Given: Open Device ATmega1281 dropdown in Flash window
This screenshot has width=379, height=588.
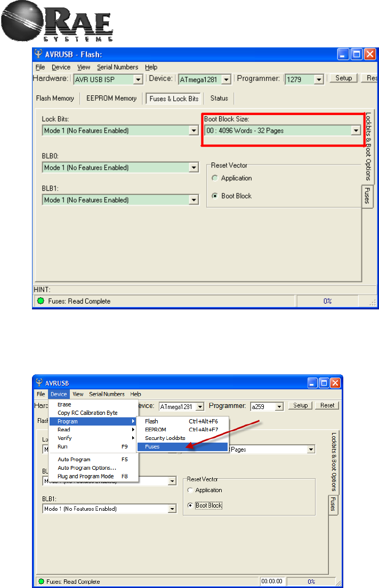Looking at the screenshot, I should 226,79.
